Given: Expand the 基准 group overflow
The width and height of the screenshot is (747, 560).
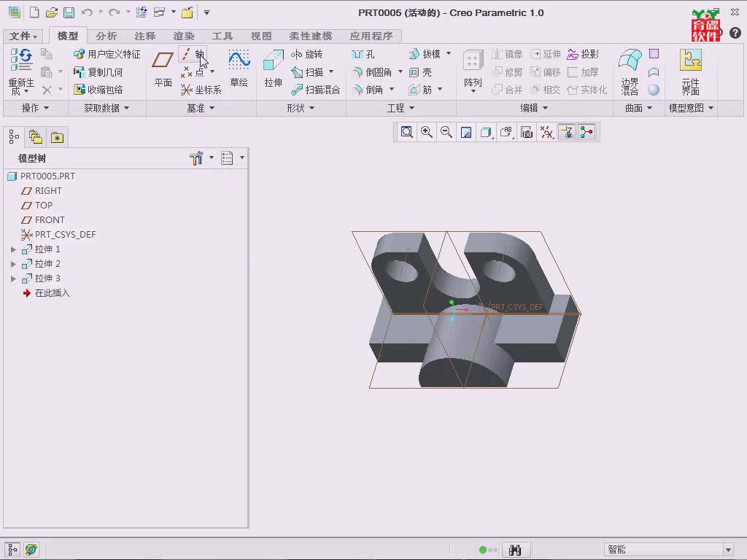Looking at the screenshot, I should 200,108.
